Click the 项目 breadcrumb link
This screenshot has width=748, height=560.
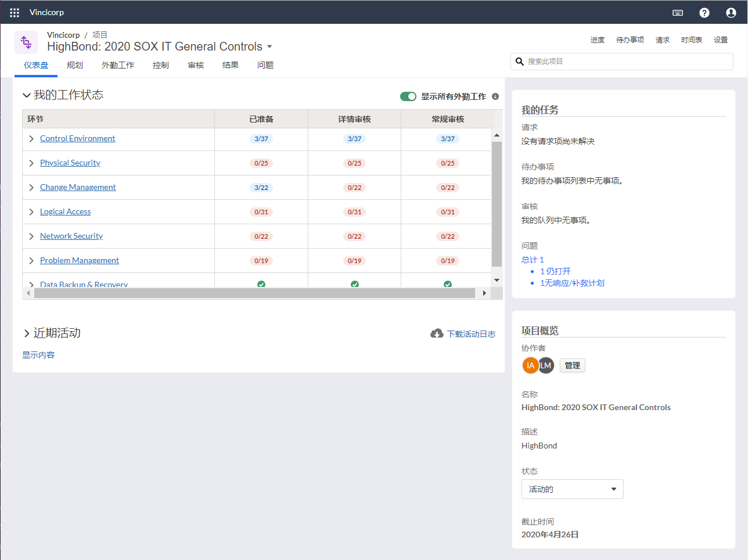(x=100, y=35)
